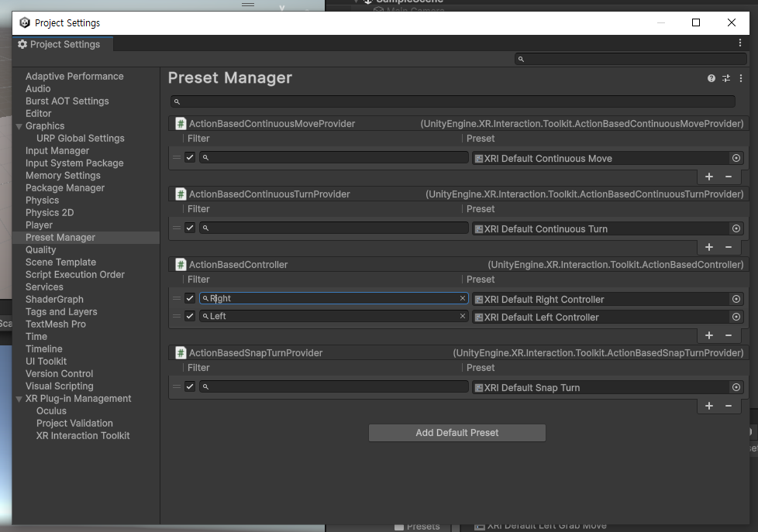
Task: Remove preset entry under ActionBasedController
Action: point(729,335)
